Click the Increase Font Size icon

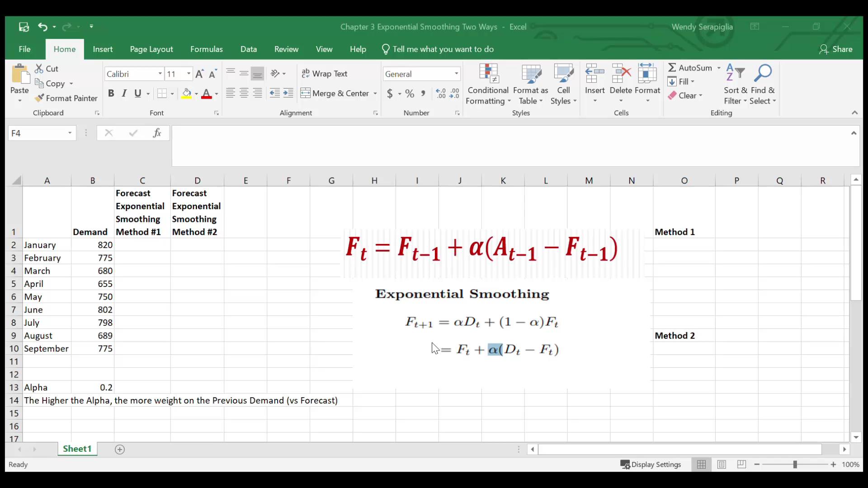tap(199, 74)
